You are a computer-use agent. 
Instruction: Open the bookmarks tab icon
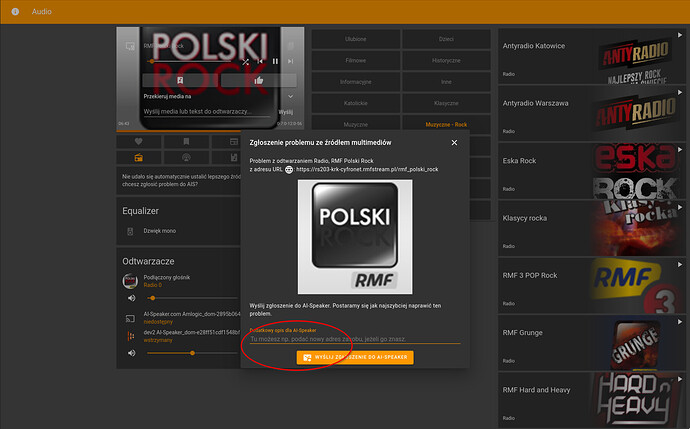186,142
